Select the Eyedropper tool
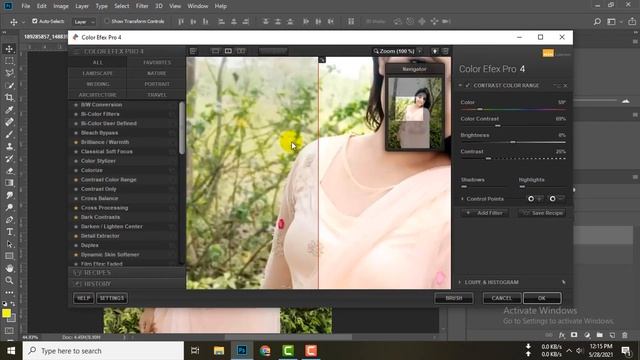The image size is (640, 360). (x=9, y=110)
